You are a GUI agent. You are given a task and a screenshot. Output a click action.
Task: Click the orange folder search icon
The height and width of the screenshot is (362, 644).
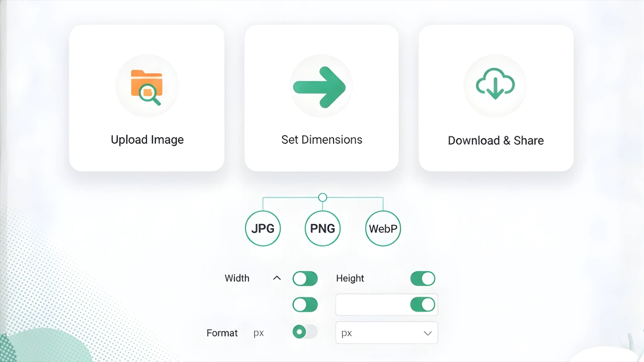pyautogui.click(x=146, y=87)
